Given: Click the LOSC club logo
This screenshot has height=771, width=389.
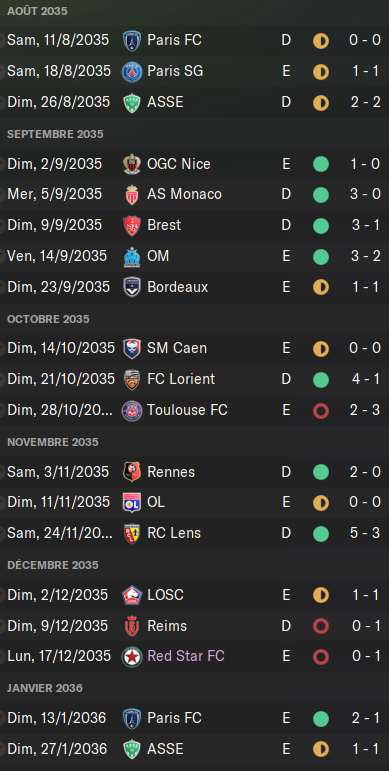Looking at the screenshot, I should pyautogui.click(x=132, y=595).
